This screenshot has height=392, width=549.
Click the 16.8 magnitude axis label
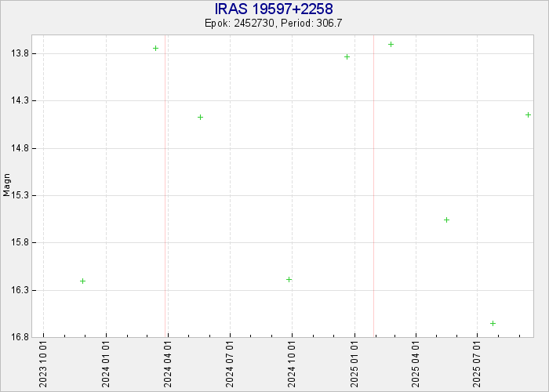(x=20, y=337)
